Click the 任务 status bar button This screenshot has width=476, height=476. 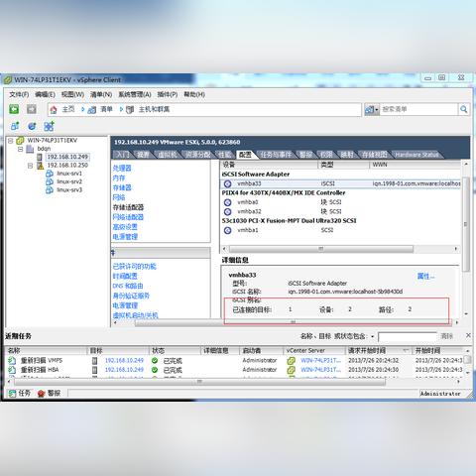click(x=20, y=393)
